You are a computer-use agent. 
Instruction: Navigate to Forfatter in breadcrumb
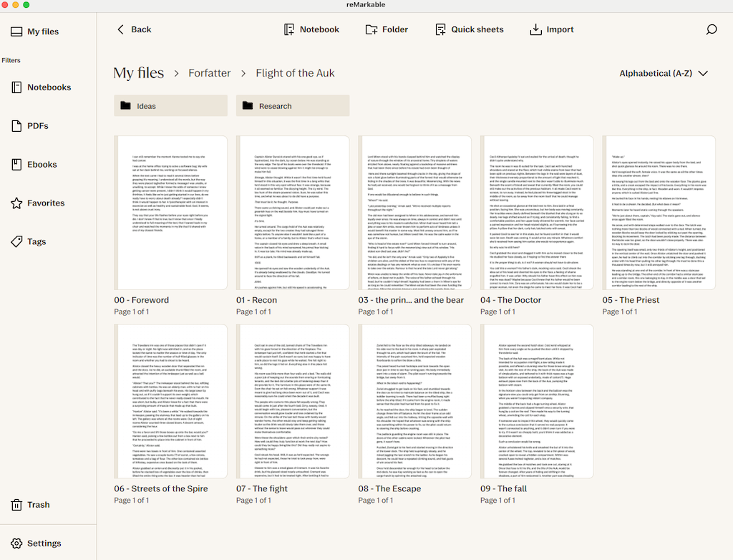pyautogui.click(x=210, y=73)
